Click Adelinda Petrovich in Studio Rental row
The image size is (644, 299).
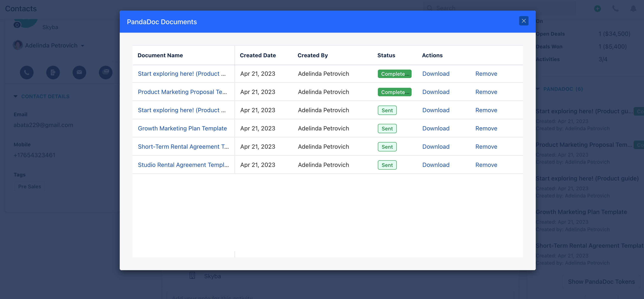coord(323,165)
